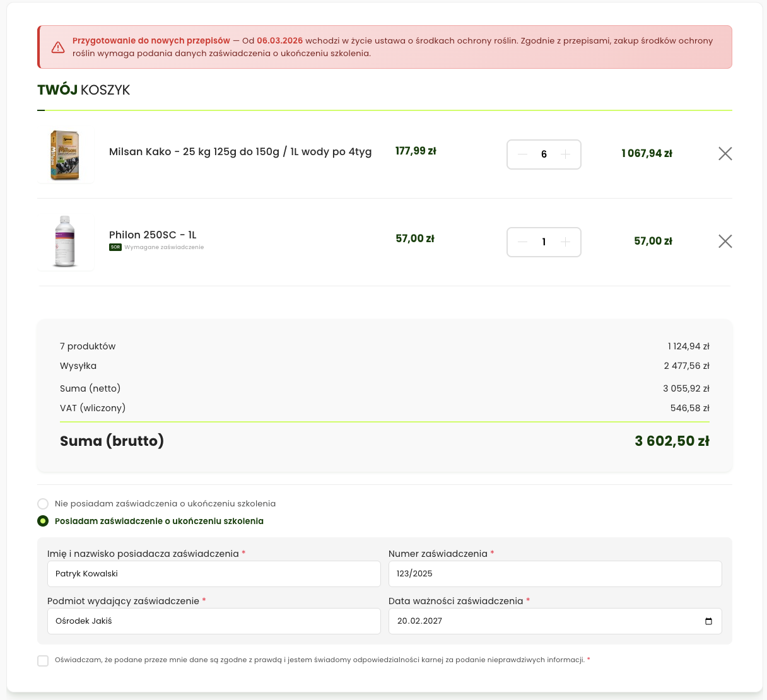The image size is (767, 700).
Task: Select 'Nie posiadam zaświadczenia' radio option
Action: (x=43, y=504)
